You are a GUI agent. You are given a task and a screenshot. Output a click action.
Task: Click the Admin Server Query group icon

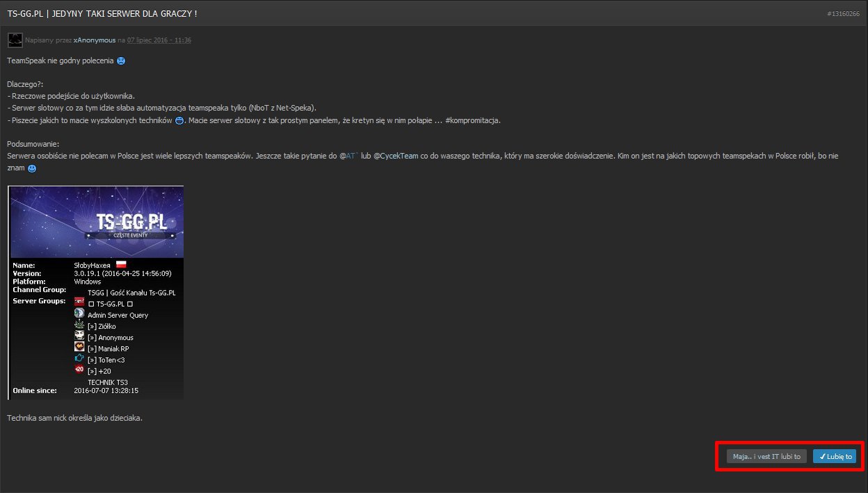point(79,314)
